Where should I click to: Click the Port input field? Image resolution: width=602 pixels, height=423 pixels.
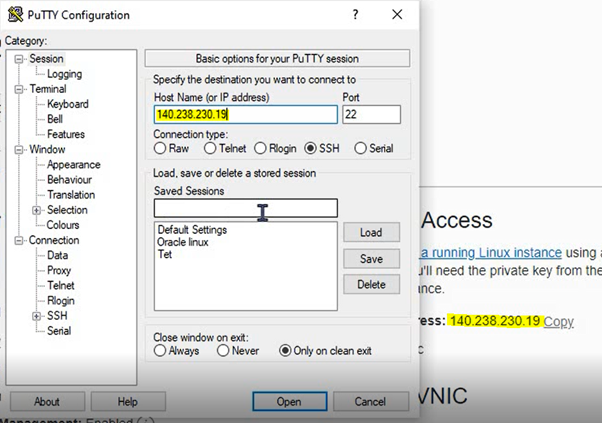(372, 114)
